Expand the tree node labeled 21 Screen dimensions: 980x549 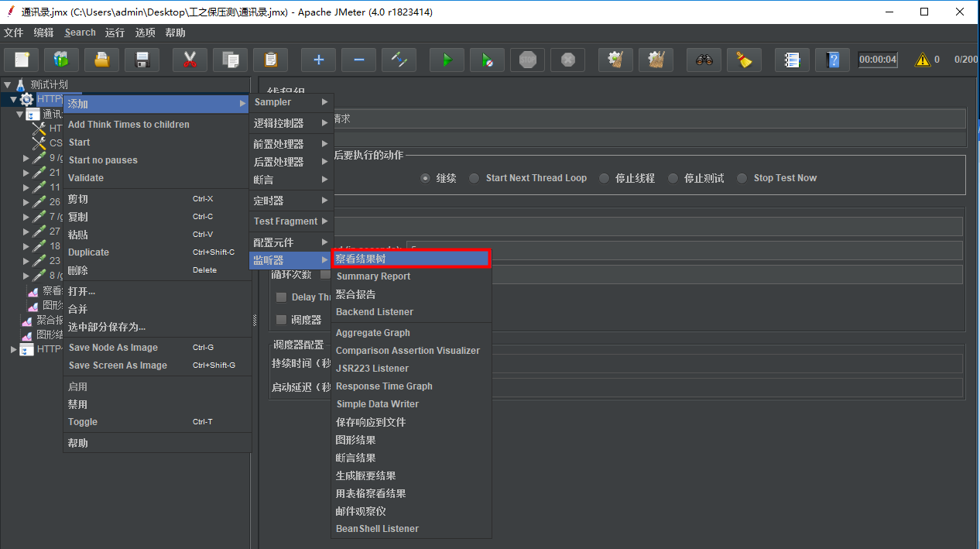click(26, 173)
